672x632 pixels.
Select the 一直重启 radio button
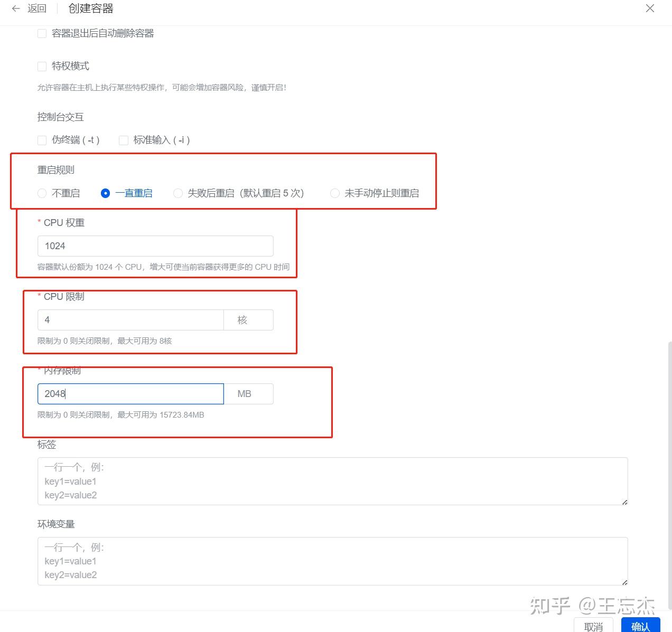click(x=106, y=193)
